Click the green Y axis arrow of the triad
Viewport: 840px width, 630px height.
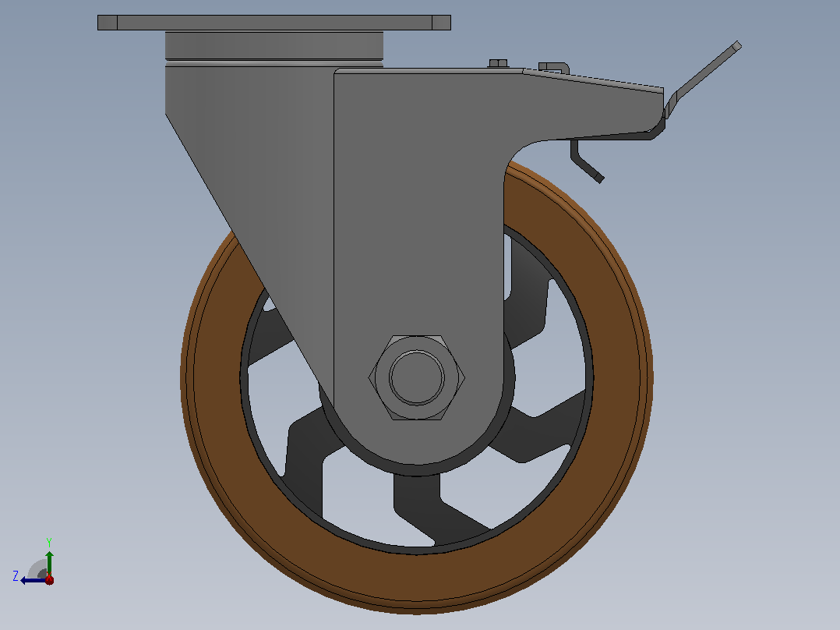pos(49,562)
